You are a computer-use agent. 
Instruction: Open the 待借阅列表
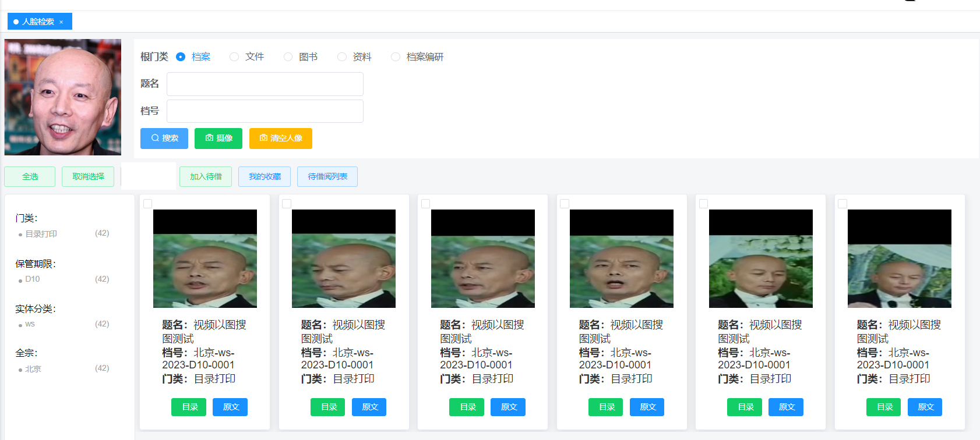327,176
